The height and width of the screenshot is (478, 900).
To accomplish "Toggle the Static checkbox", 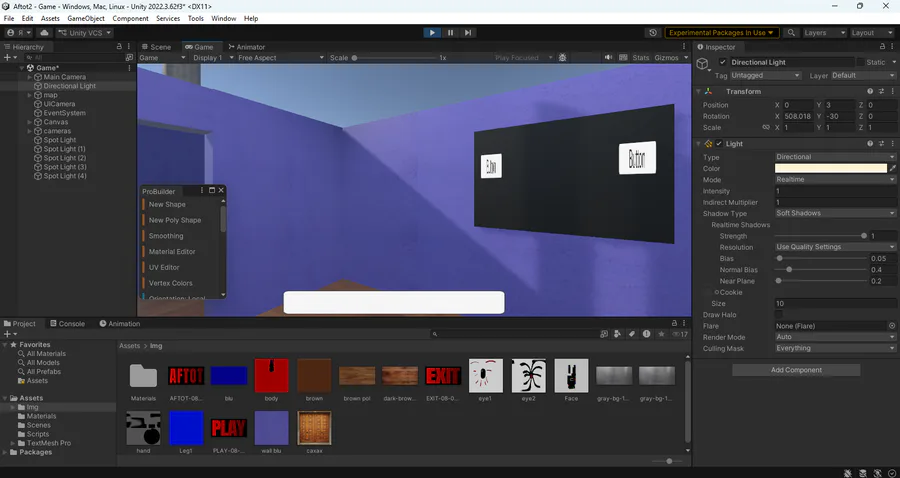I will click(860, 62).
